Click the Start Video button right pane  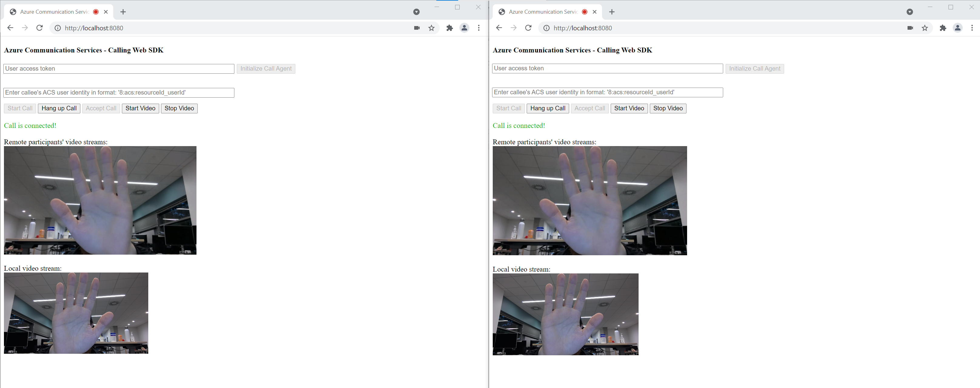[628, 108]
